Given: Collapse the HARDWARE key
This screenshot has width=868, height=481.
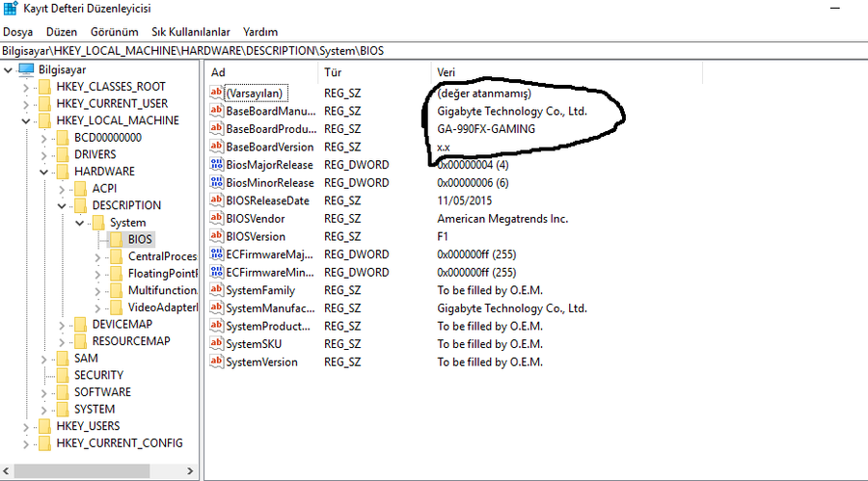Looking at the screenshot, I should pyautogui.click(x=43, y=172).
